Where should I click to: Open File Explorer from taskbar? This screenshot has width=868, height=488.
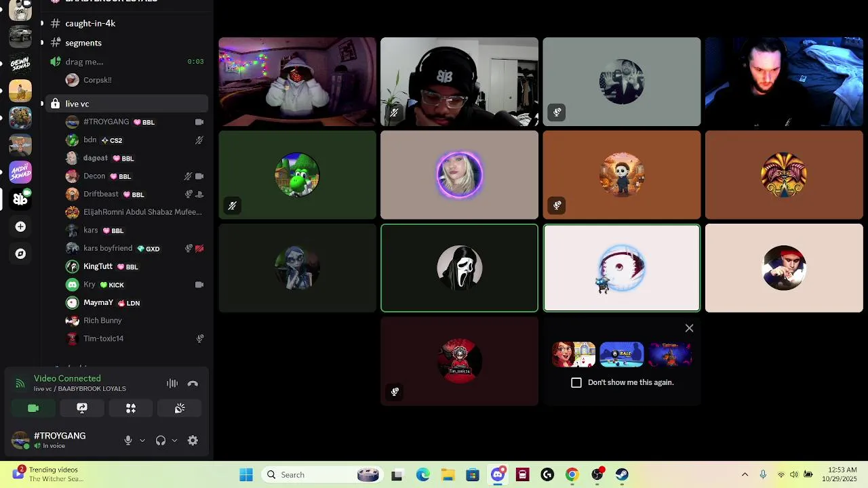pyautogui.click(x=448, y=474)
